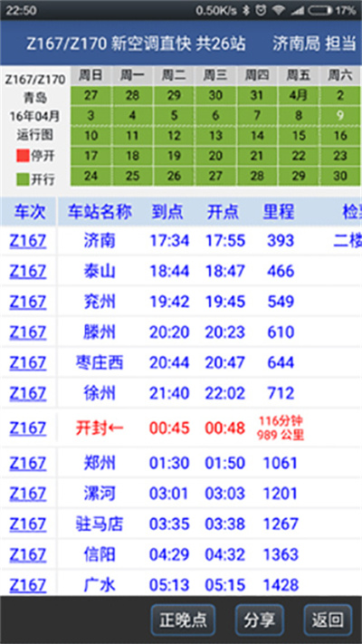This screenshot has width=362, height=644.
Task: Open Z167 link in 驻马店 row
Action: pyautogui.click(x=28, y=524)
